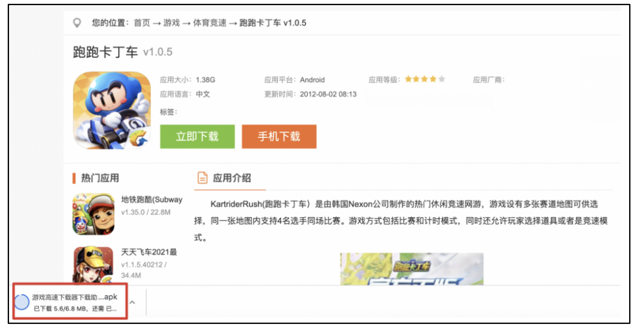Expand the download item chevron menu

pyautogui.click(x=132, y=302)
